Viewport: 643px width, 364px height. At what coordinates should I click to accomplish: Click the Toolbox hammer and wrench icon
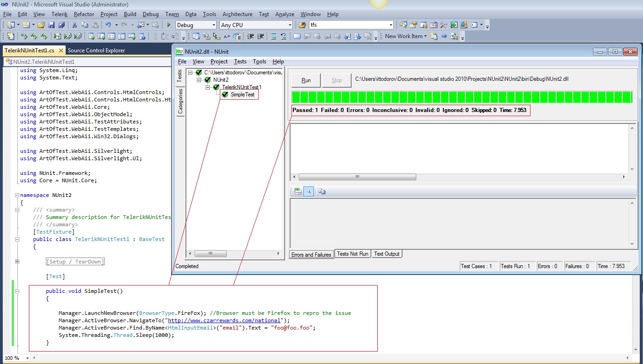point(443,25)
